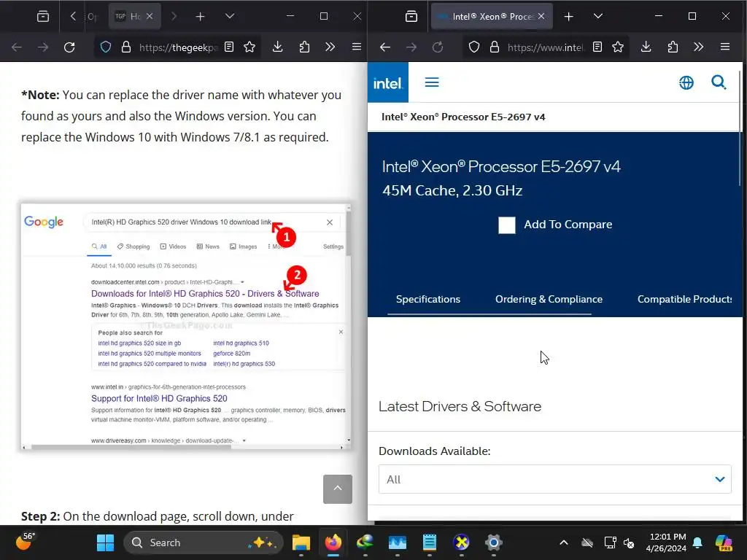The width and height of the screenshot is (747, 560).
Task: Open Firefox View in left window
Action: [43, 17]
